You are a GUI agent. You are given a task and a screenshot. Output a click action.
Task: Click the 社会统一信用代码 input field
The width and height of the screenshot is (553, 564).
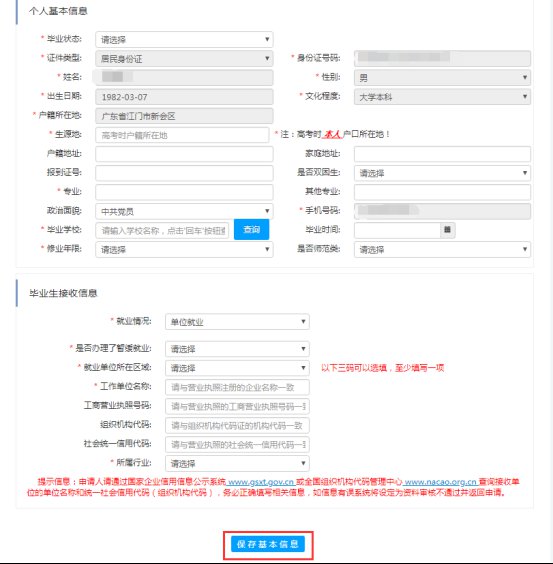click(237, 444)
